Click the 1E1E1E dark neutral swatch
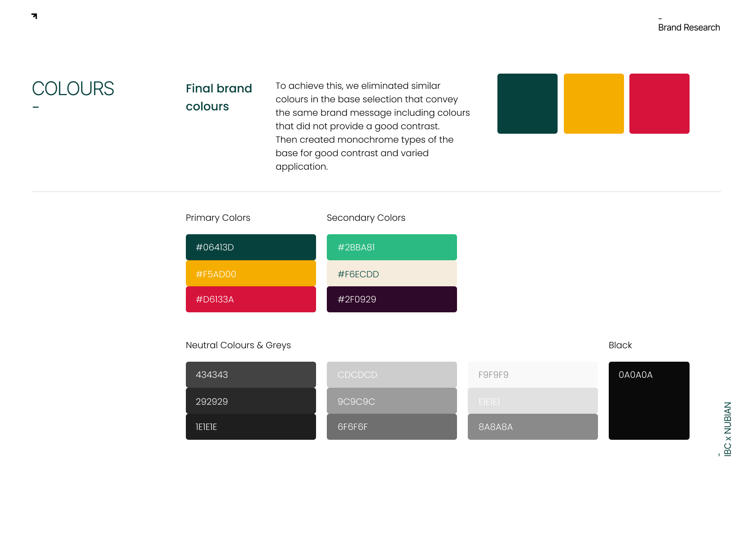 point(251,427)
